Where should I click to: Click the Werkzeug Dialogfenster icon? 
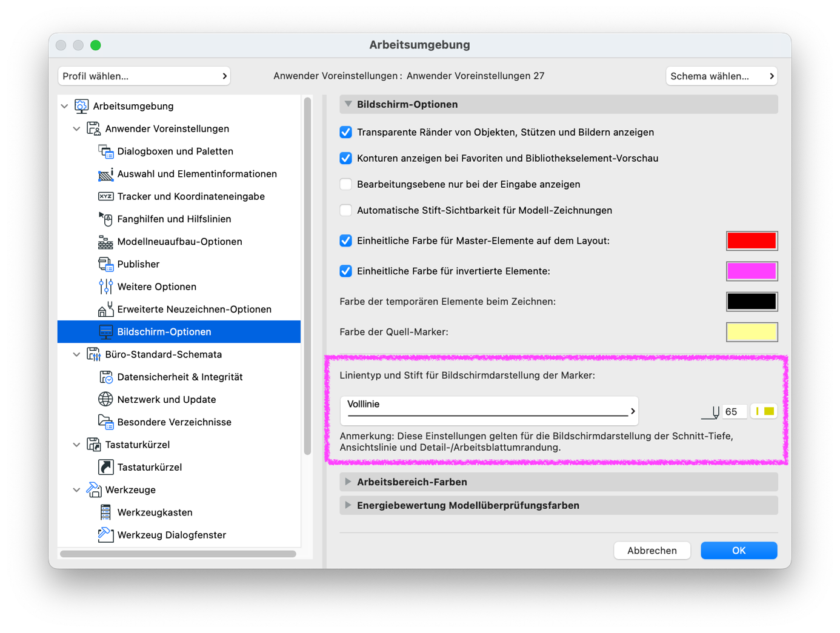pos(105,535)
